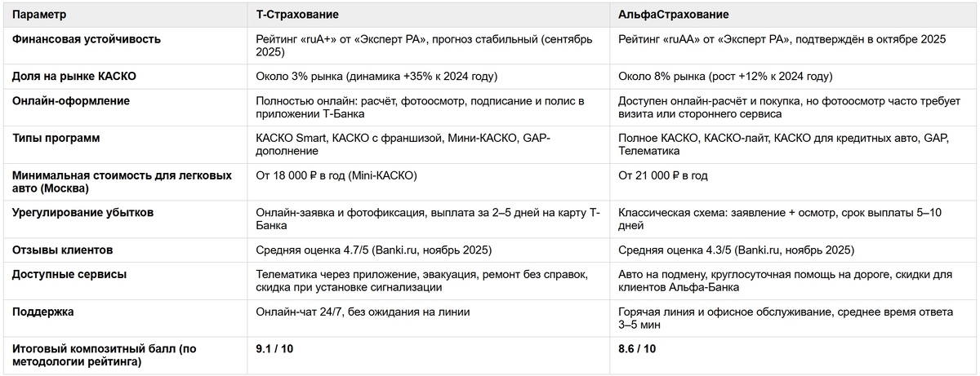980x376 pixels.
Task: Click the 'Доля на рынке КАСКО' label
Action: [74, 76]
